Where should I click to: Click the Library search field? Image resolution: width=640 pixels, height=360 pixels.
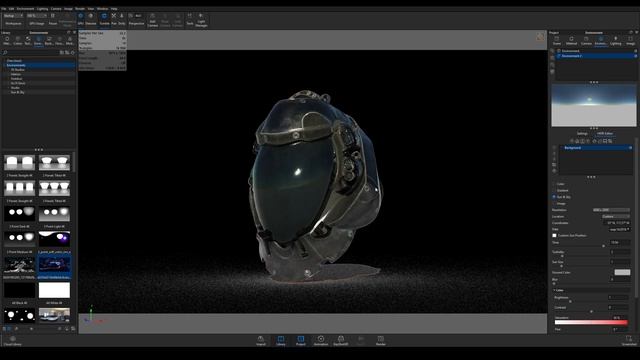click(31, 52)
